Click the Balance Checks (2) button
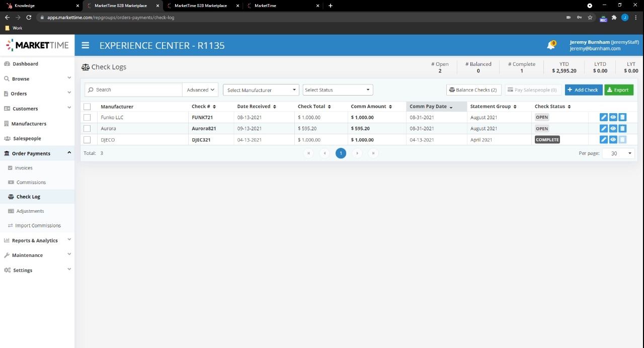Viewport: 644px width, 348px height. pos(473,90)
